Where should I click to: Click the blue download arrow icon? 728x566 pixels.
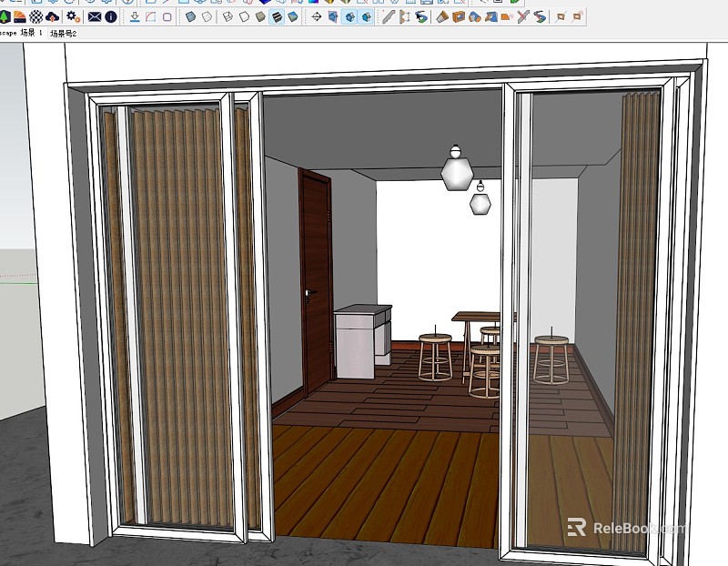pos(135,17)
